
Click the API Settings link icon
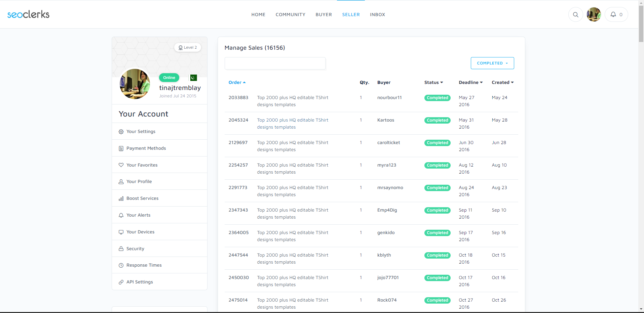click(x=121, y=282)
